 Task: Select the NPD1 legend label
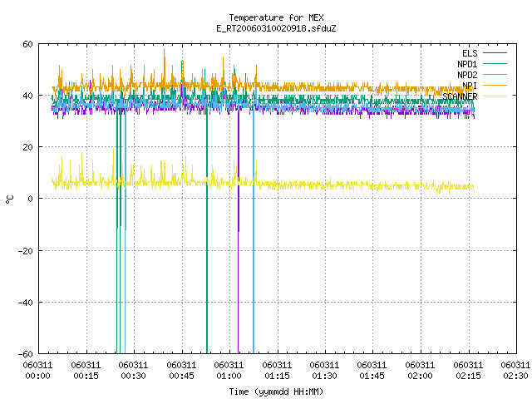point(467,64)
